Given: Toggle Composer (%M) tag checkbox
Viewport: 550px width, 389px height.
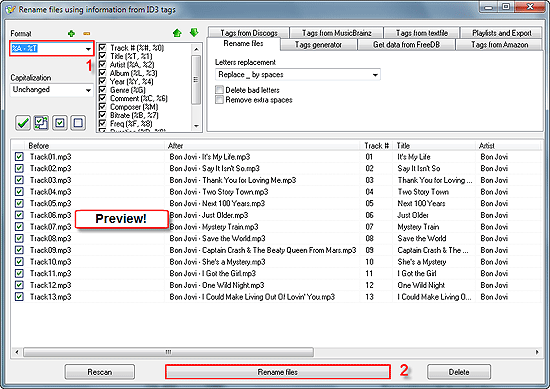Looking at the screenshot, I should [102, 107].
